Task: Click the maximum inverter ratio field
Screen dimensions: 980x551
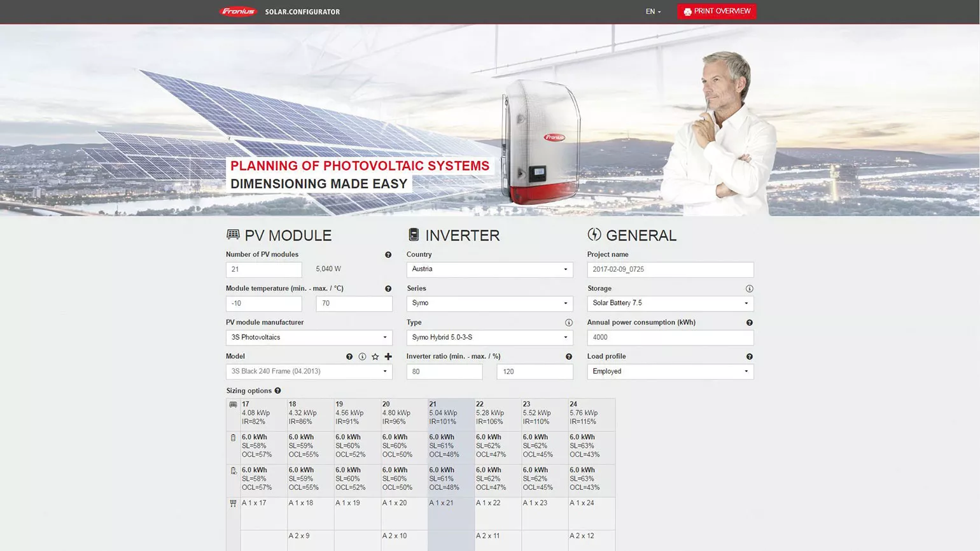Action: coord(535,372)
